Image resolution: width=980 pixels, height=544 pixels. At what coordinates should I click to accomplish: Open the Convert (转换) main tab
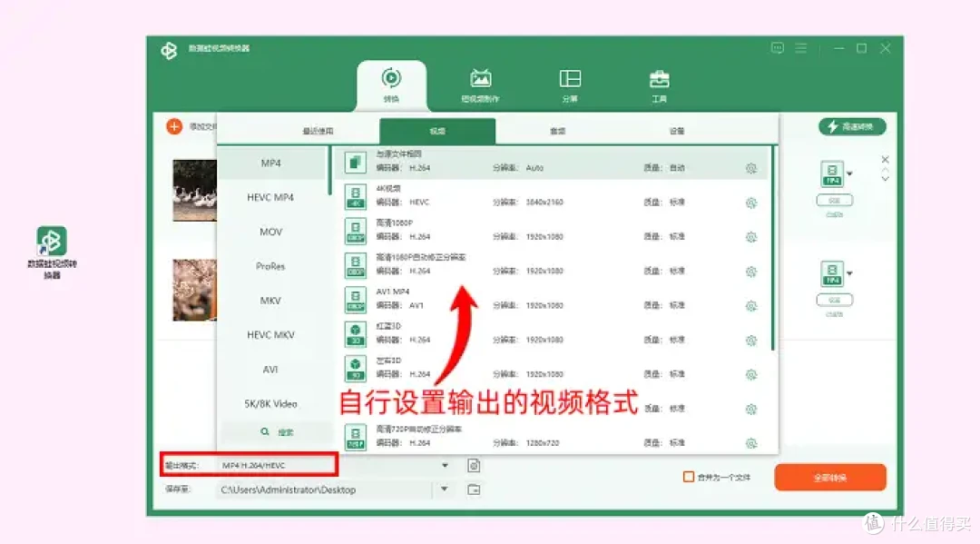[x=391, y=85]
